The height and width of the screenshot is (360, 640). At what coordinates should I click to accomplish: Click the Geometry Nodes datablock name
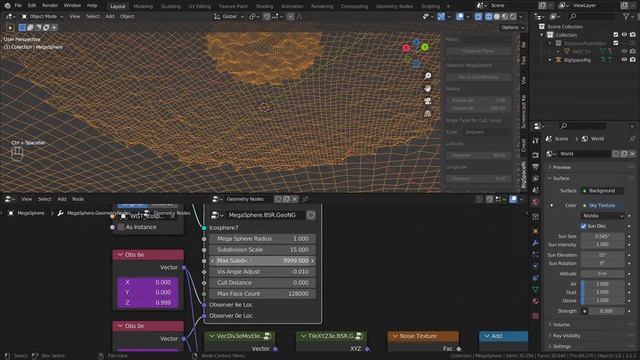point(245,199)
